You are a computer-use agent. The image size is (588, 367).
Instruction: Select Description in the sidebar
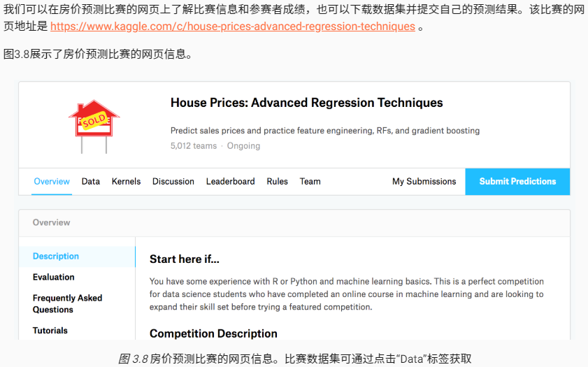click(77, 257)
